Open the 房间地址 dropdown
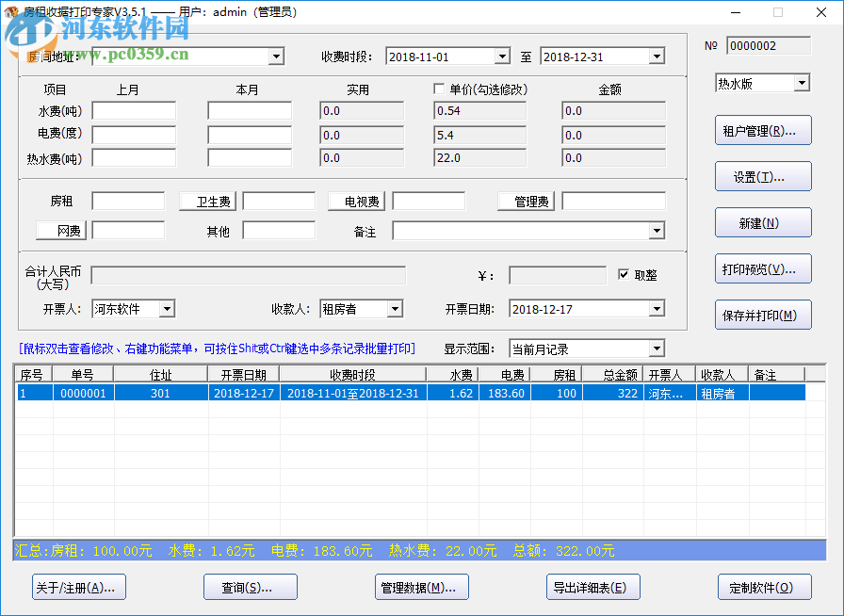844x616 pixels. coord(275,56)
